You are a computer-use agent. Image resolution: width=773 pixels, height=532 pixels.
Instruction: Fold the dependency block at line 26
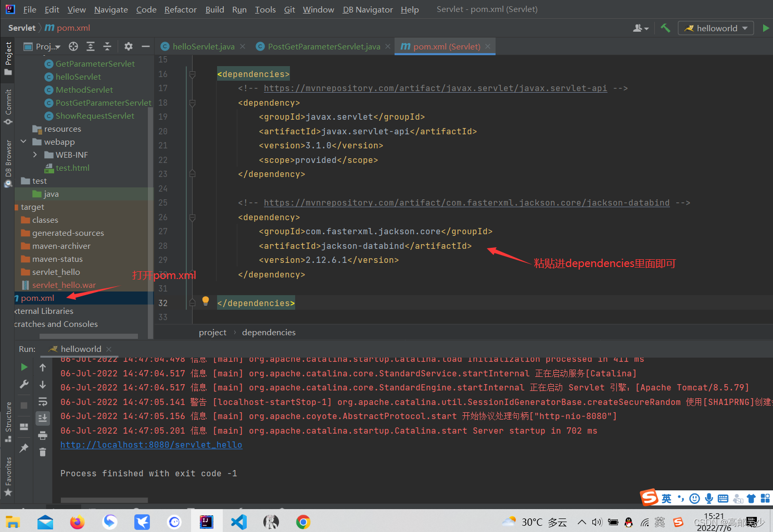click(192, 218)
